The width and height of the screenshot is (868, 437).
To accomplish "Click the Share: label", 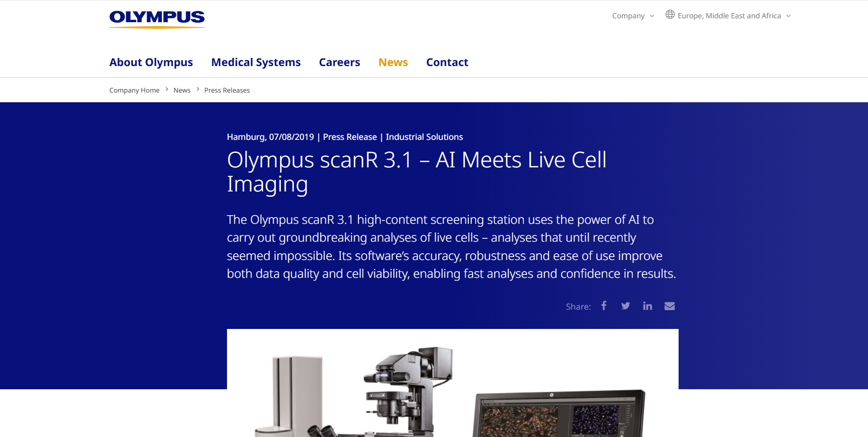I will pos(578,307).
